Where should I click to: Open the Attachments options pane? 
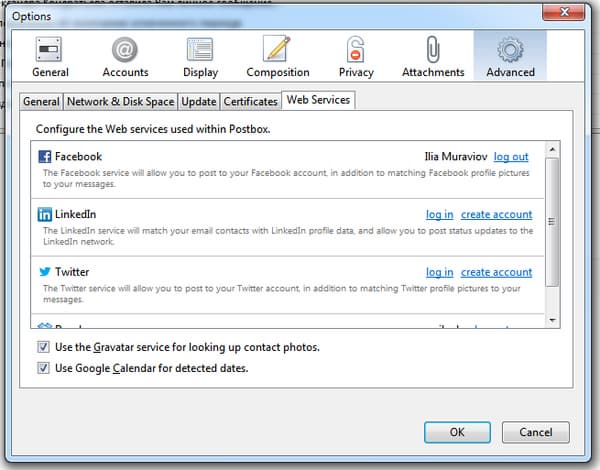tap(433, 56)
